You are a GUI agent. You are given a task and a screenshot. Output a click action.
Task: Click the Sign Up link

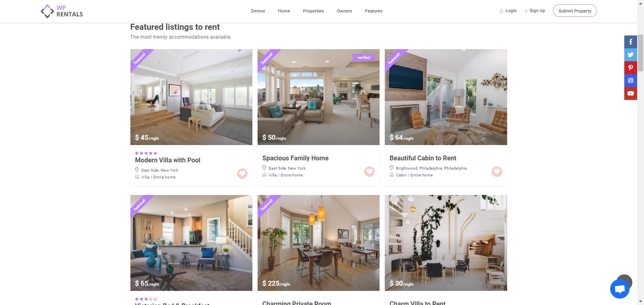pos(535,11)
